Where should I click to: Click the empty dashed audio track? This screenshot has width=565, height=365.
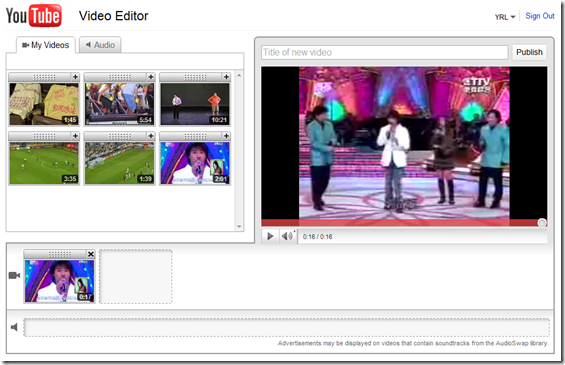tap(287, 327)
